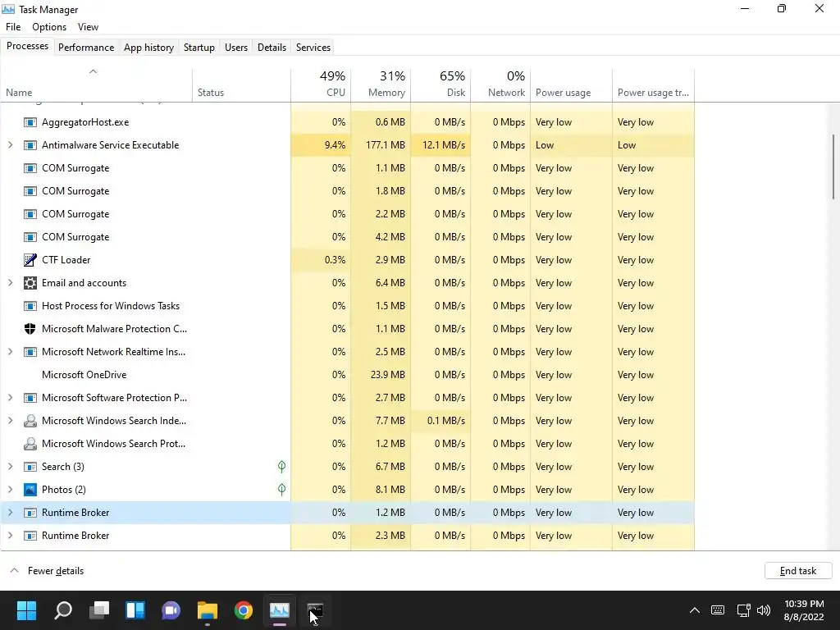
Task: Sort by Name column header
Action: 97,84
